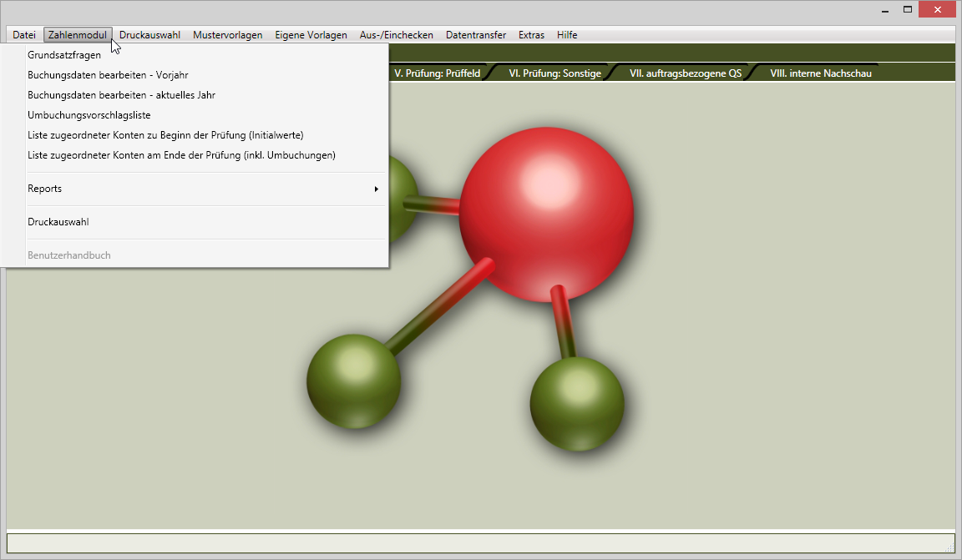Image resolution: width=962 pixels, height=560 pixels.
Task: Open the Hilfe menu
Action: tap(567, 35)
